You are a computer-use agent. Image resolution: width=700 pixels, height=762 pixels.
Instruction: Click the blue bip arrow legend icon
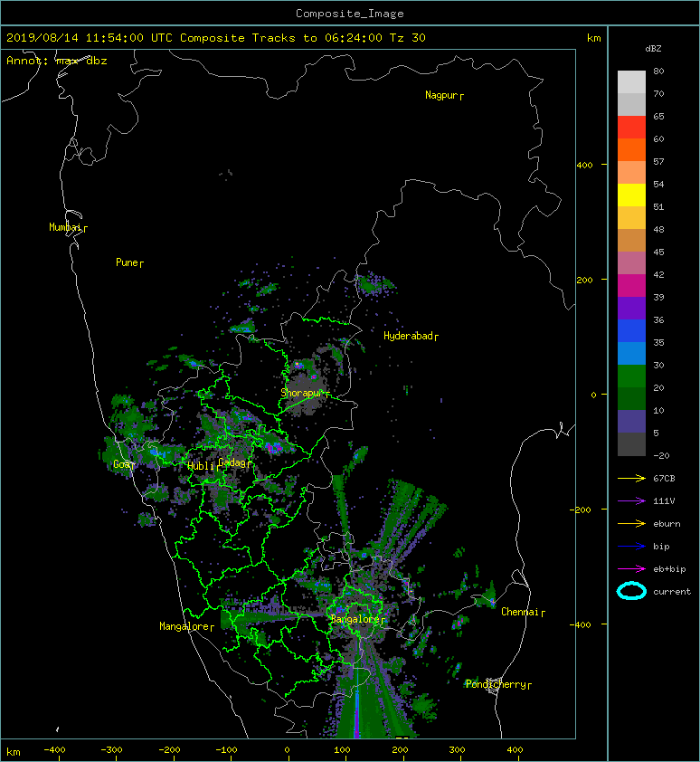631,547
